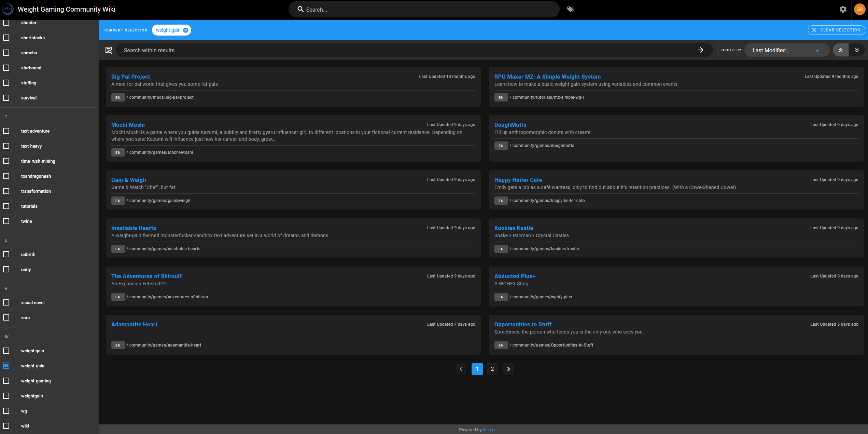
Task: Uncheck the weight-gain tag checkbox
Action: [x=6, y=366]
